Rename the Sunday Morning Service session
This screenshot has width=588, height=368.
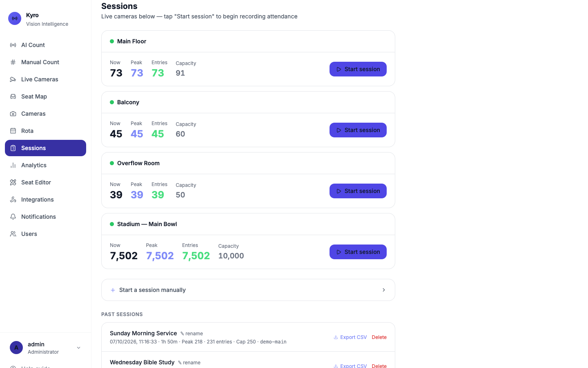[192, 334]
